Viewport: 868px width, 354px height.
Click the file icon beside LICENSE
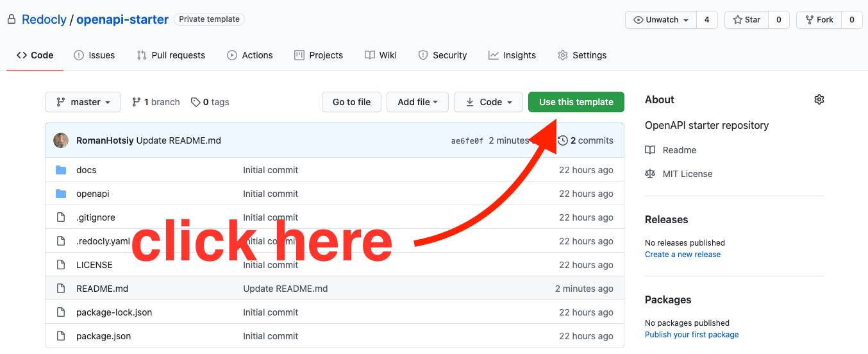point(61,265)
